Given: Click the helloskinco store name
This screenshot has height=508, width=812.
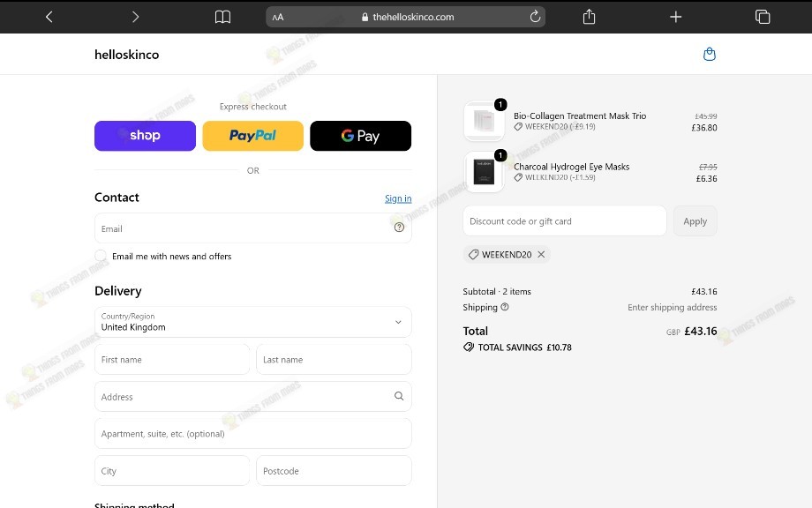Looking at the screenshot, I should (127, 55).
